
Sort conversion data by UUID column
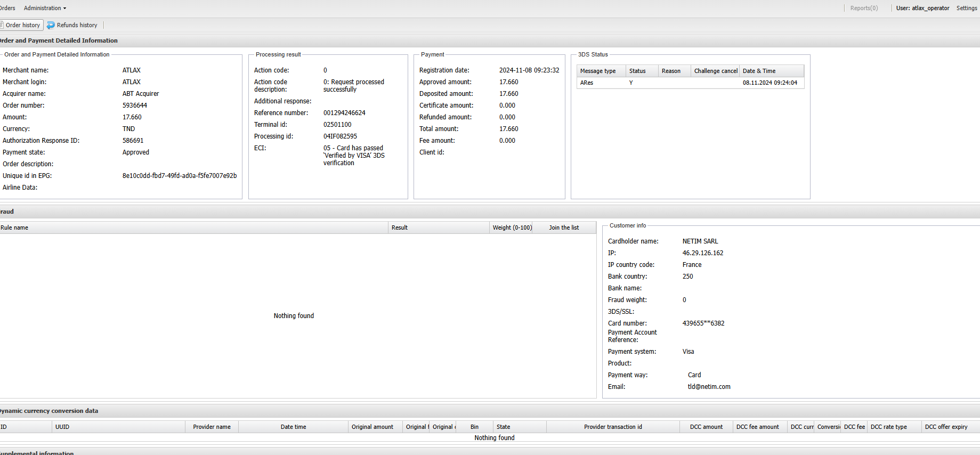pos(62,427)
